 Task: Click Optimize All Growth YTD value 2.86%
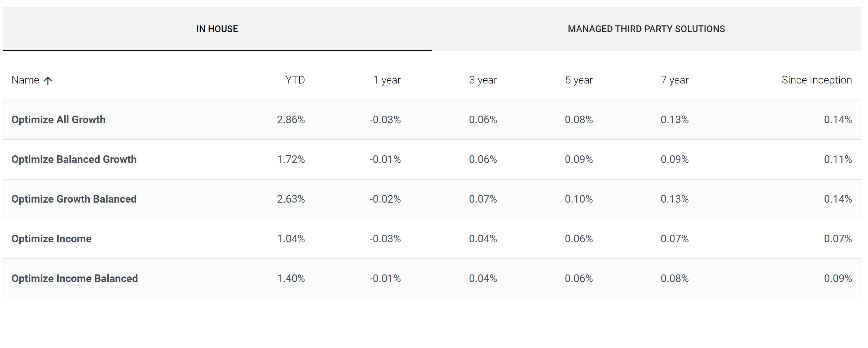(291, 120)
